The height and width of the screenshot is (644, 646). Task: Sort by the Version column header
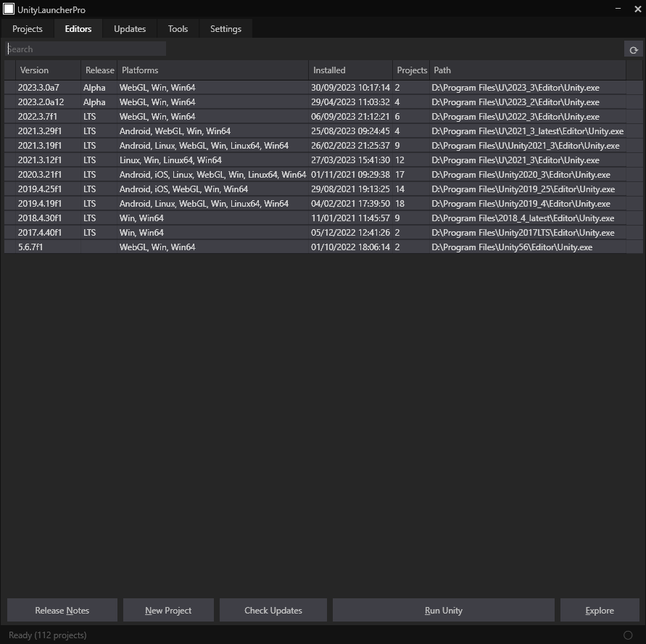point(48,70)
